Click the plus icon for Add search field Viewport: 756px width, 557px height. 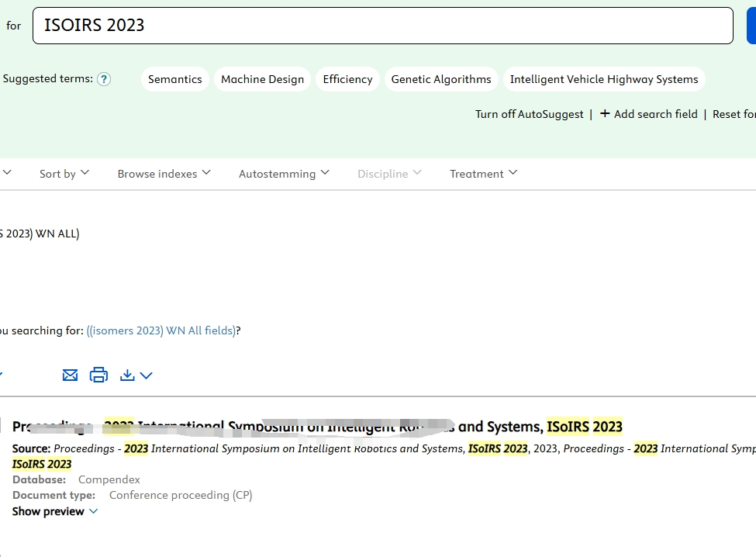605,114
